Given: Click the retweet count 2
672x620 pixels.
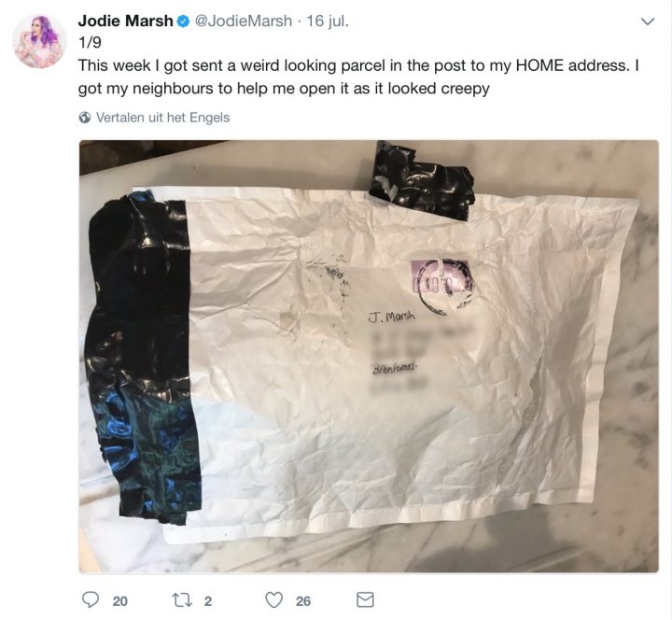Looking at the screenshot, I should 208,601.
